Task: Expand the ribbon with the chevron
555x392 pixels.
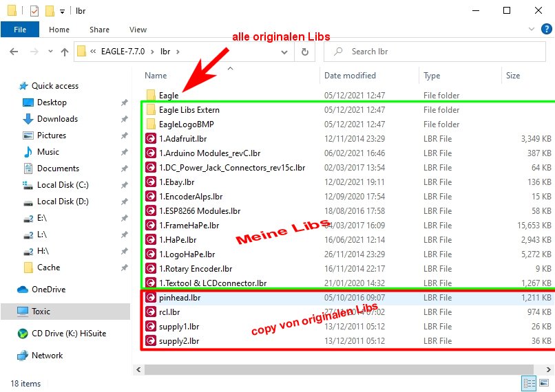Action: tap(532, 29)
